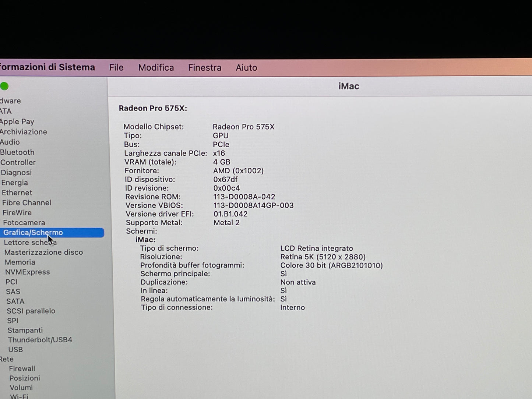Click the bold iMac: display entry
The width and height of the screenshot is (532, 399).
pos(145,240)
